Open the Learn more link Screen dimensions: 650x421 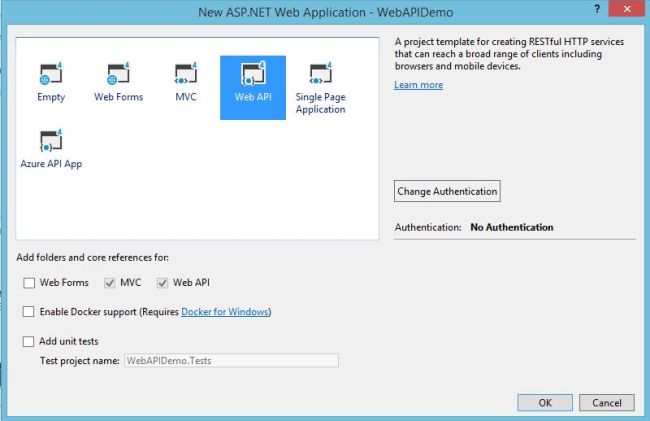(418, 85)
